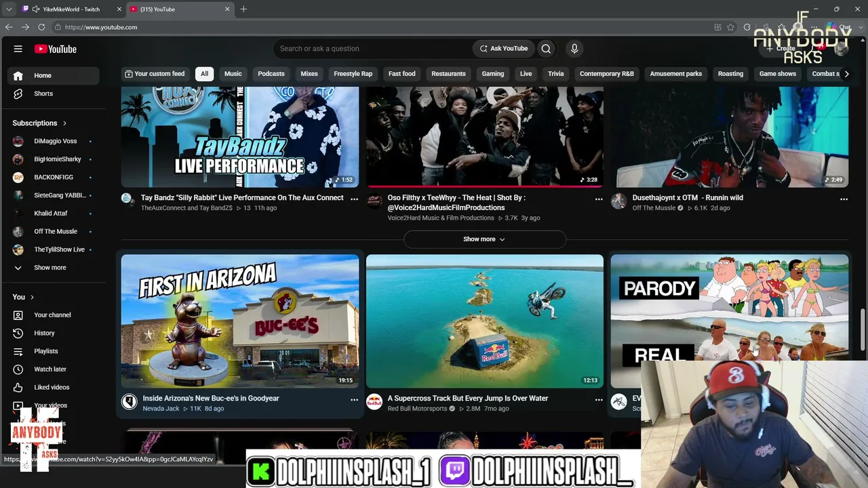This screenshot has width=868, height=488.
Task: Filter the feed by Music chip
Action: (233, 74)
